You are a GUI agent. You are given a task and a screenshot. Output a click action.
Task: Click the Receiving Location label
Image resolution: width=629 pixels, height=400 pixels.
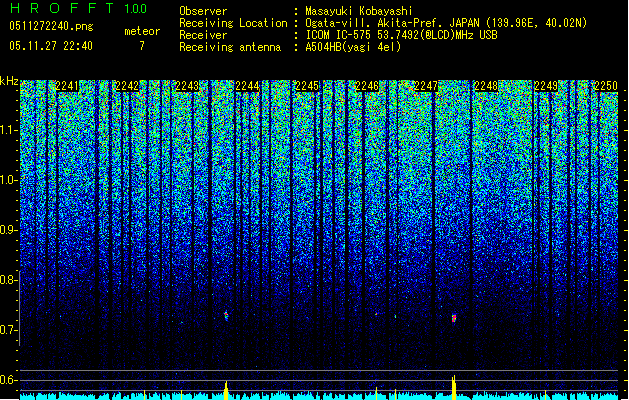click(x=233, y=23)
